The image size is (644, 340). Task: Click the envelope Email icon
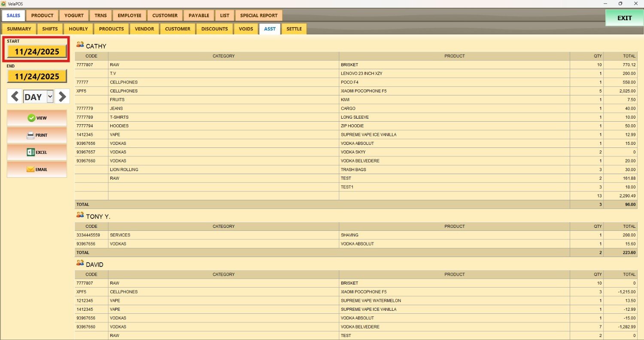point(30,169)
